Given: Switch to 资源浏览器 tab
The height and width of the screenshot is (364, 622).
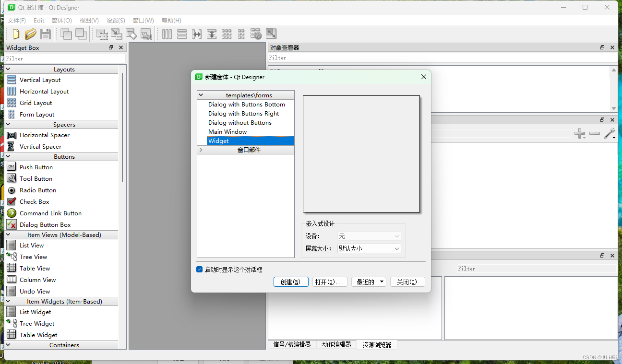Looking at the screenshot, I should tap(377, 344).
